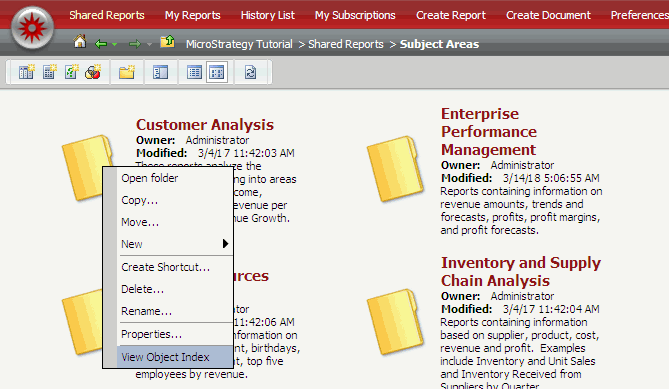Click the MicroStrategy red sunburst logo
This screenshot has height=389, width=669.
tap(32, 28)
